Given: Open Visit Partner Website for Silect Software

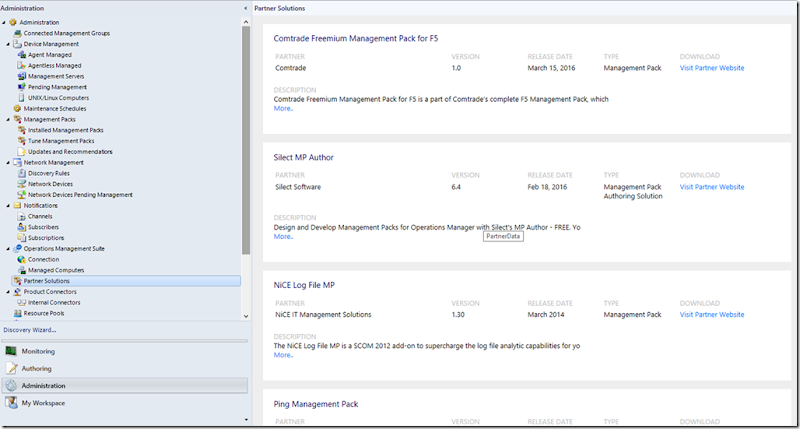Looking at the screenshot, I should click(712, 187).
